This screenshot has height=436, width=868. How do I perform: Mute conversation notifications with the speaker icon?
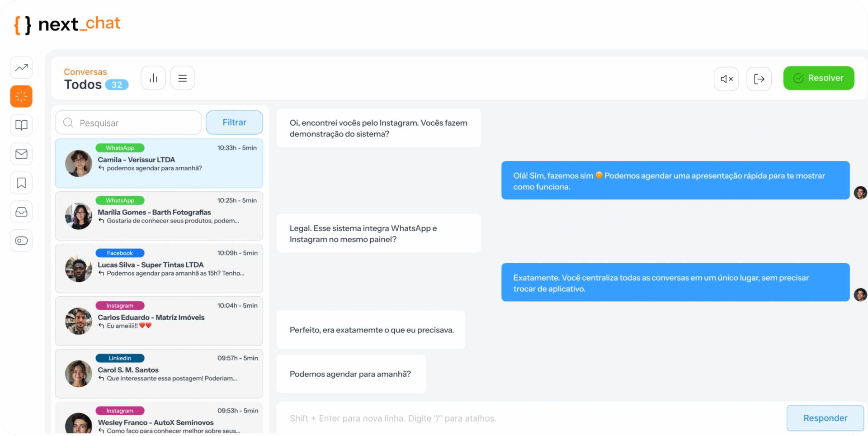tap(726, 78)
